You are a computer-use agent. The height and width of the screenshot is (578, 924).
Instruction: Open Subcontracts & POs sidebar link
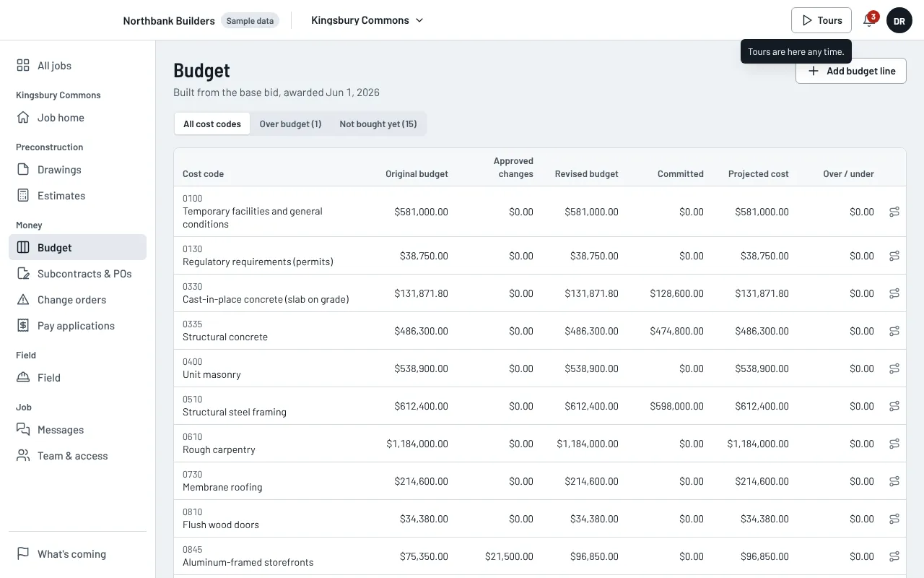click(x=77, y=274)
